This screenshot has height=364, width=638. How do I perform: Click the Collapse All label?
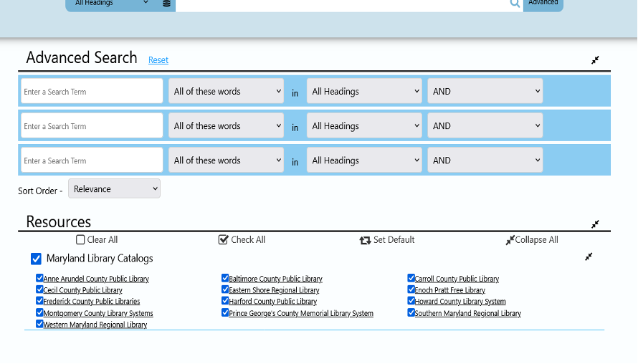(x=537, y=240)
